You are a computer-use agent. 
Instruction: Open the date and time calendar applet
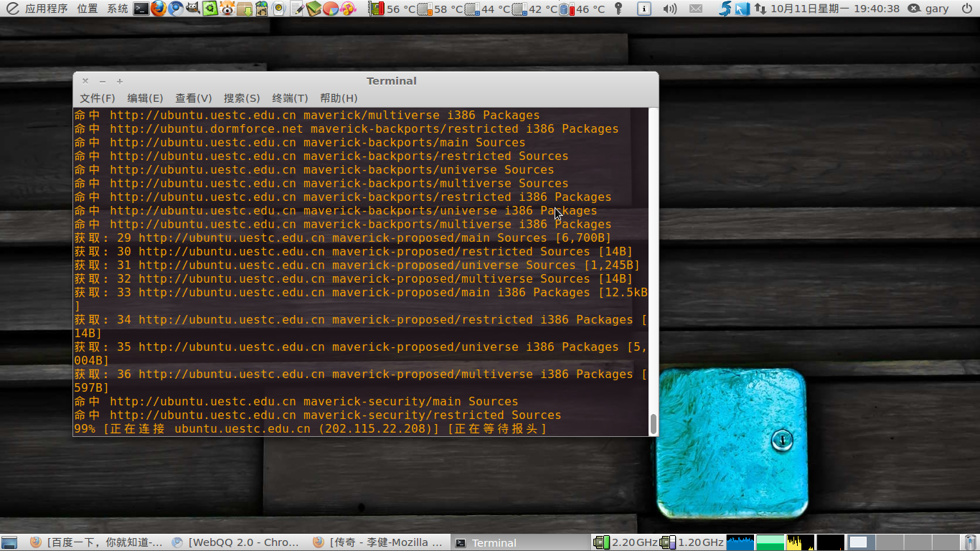tap(835, 9)
